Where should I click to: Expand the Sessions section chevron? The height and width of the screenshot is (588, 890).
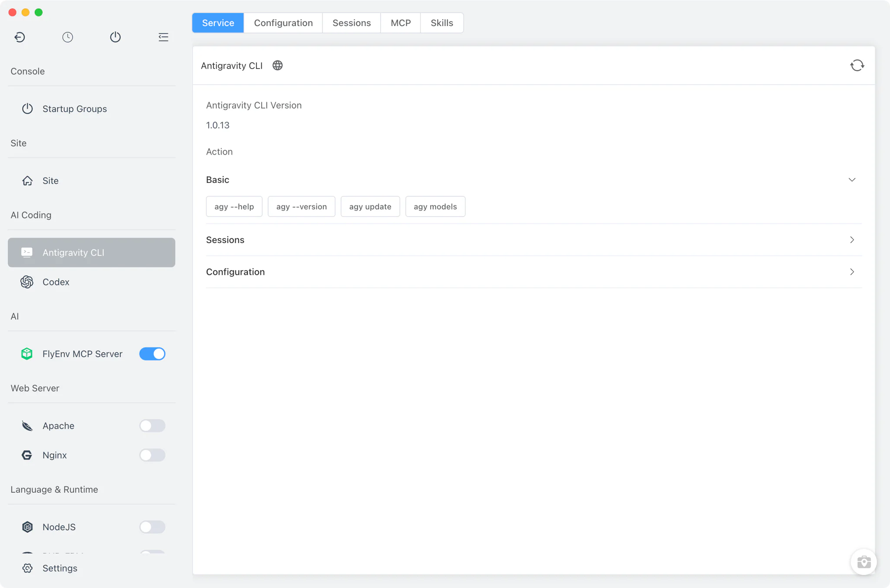852,240
